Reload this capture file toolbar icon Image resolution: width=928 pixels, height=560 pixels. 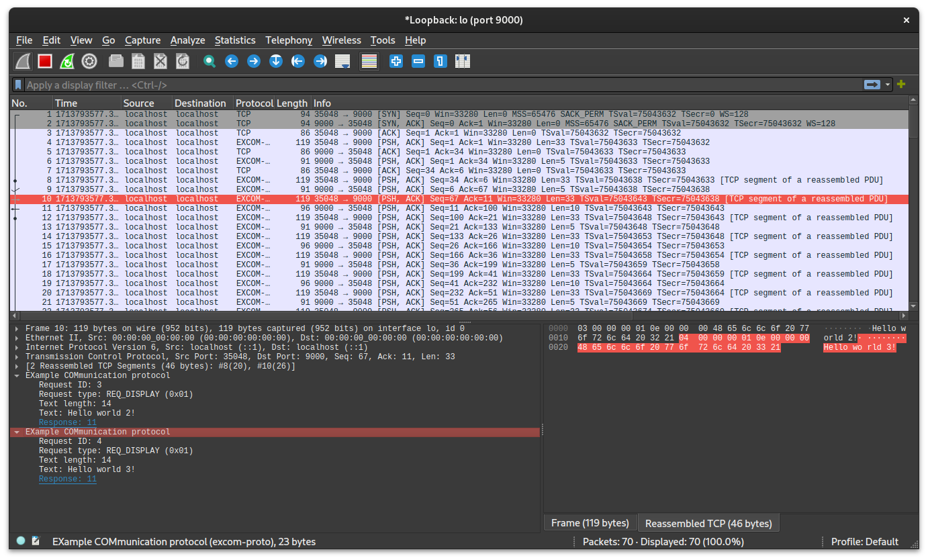183,62
